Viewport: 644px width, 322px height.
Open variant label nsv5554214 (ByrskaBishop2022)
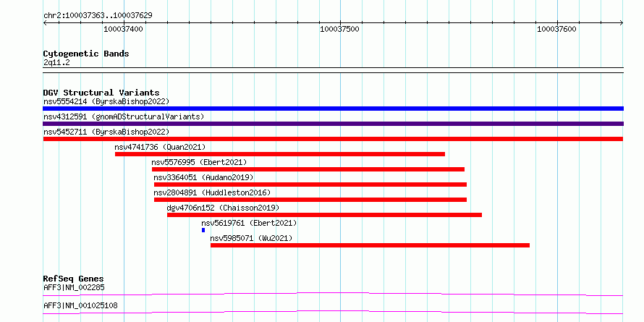pos(106,101)
